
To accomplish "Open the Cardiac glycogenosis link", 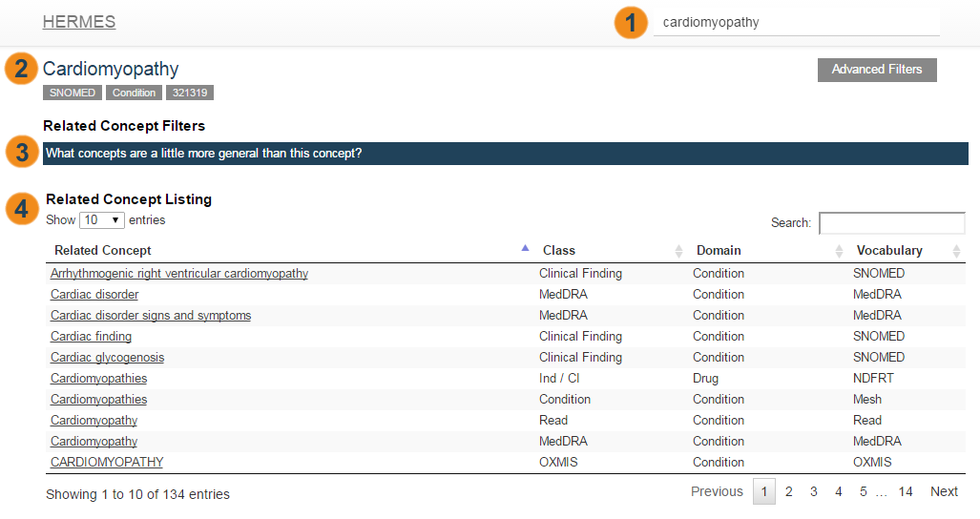I will click(x=107, y=358).
